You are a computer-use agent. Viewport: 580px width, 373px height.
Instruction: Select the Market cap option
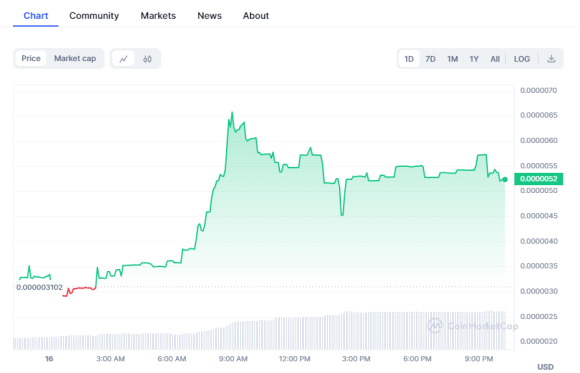pyautogui.click(x=75, y=58)
